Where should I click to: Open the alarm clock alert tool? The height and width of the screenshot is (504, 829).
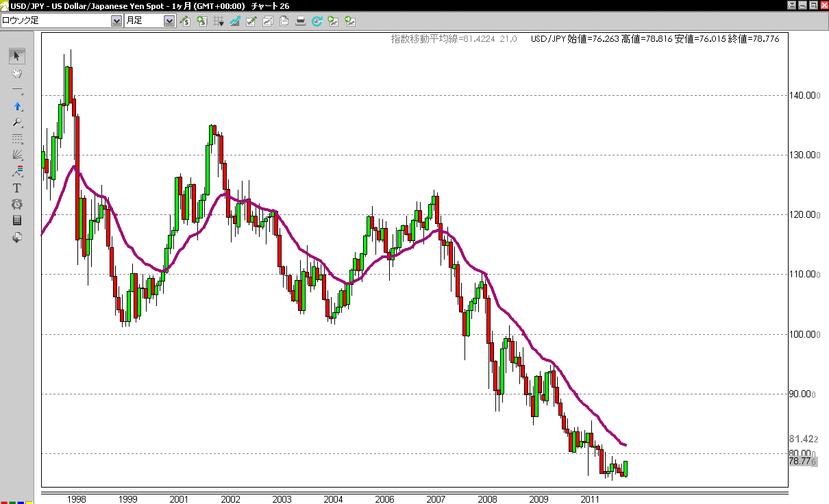[x=18, y=204]
